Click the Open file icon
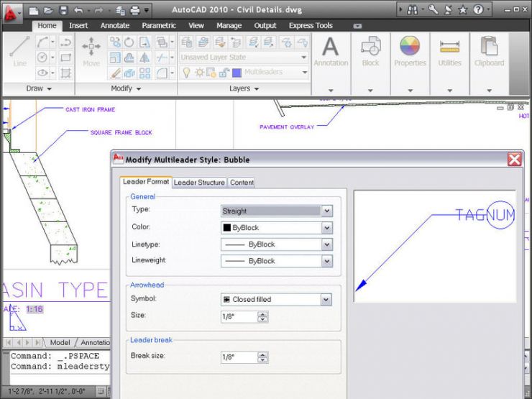 click(x=48, y=11)
